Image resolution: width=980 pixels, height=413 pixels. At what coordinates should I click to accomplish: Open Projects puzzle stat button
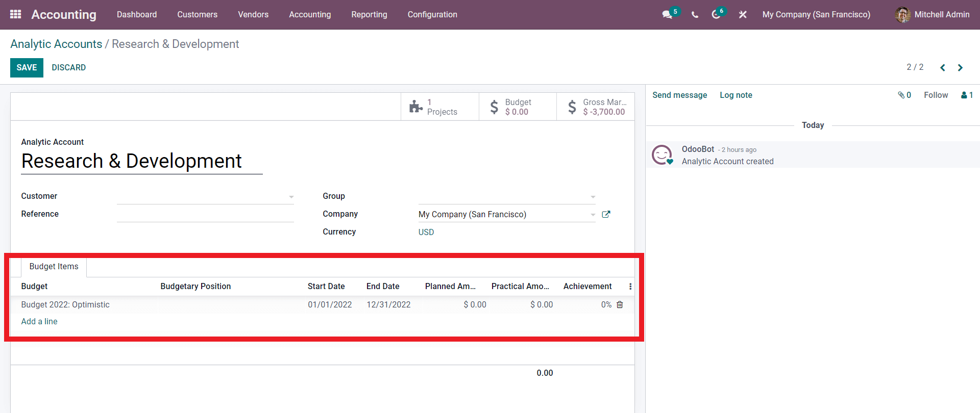point(440,107)
